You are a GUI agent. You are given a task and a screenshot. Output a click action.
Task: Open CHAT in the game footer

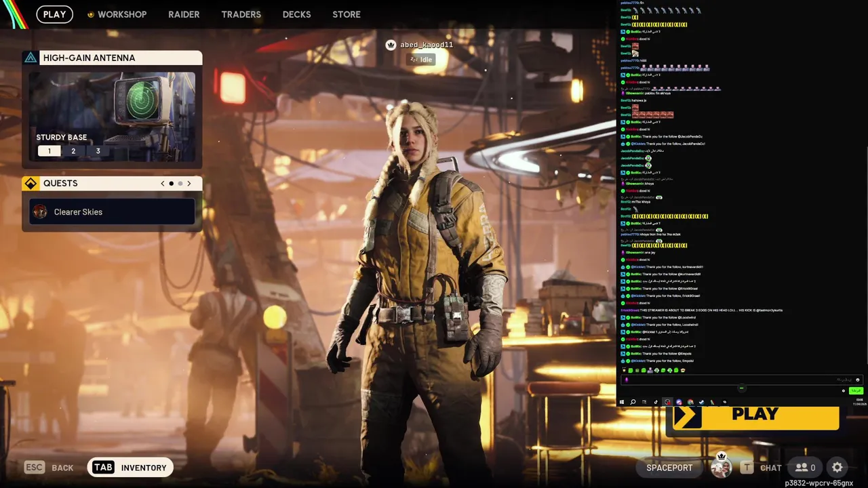[x=770, y=468]
